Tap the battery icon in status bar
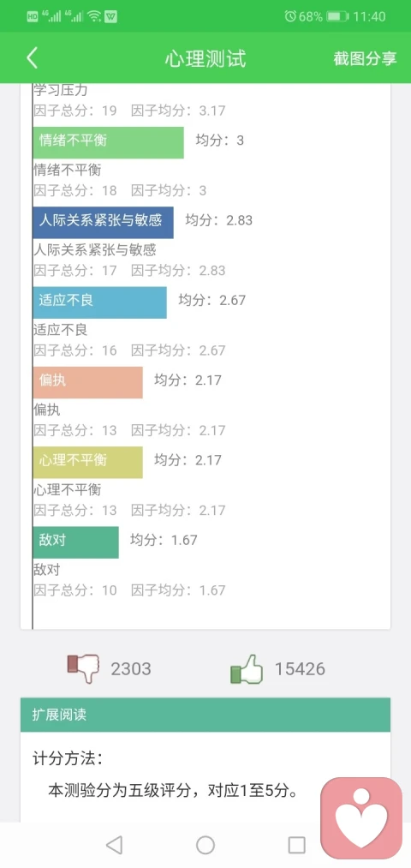This screenshot has width=411, height=868. tap(337, 16)
